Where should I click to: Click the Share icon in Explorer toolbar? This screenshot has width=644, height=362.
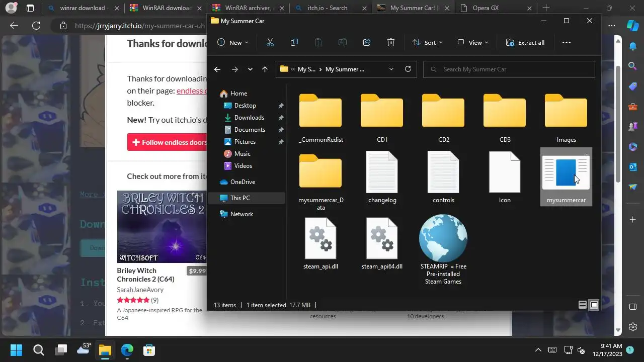(367, 43)
